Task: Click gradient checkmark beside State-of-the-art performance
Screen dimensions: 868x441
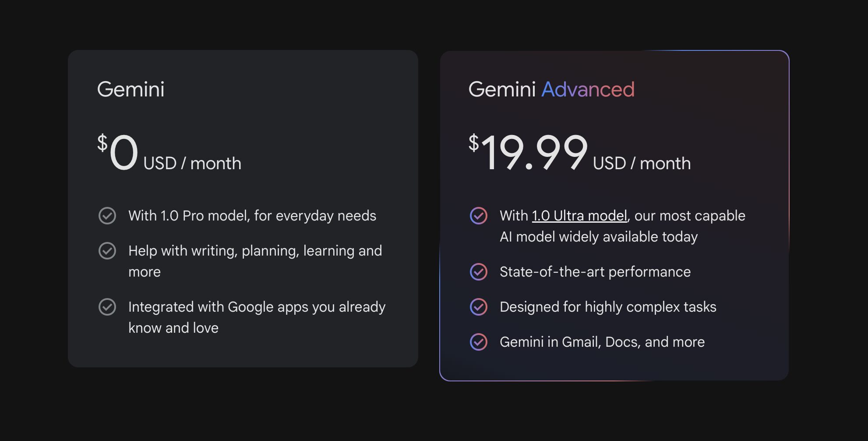Action: point(479,272)
